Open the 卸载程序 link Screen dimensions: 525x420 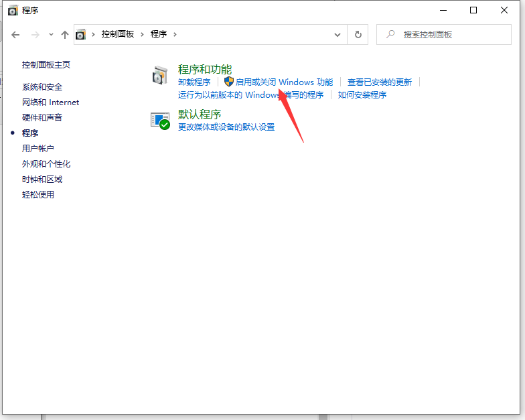(x=194, y=82)
